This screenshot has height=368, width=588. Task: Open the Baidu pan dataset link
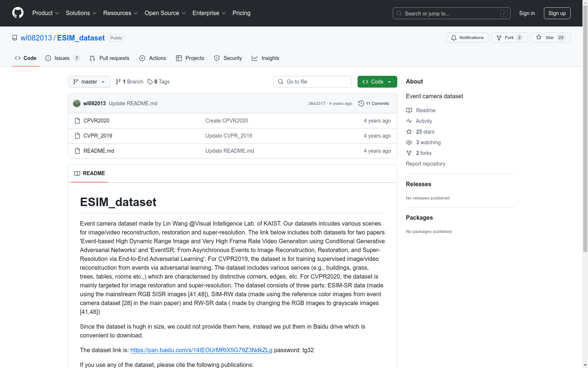point(201,350)
